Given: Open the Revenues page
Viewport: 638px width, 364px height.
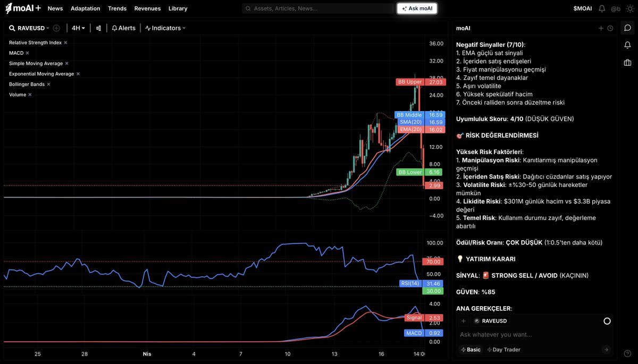Looking at the screenshot, I should point(147,9).
